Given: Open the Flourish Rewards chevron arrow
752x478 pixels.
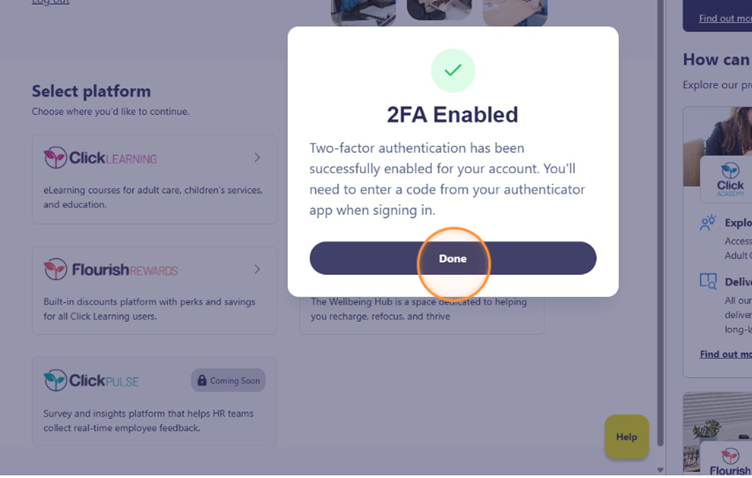Looking at the screenshot, I should [x=257, y=270].
